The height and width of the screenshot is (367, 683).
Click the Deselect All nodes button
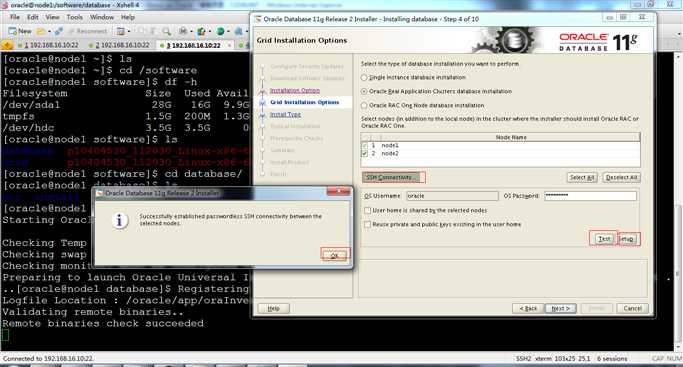pyautogui.click(x=622, y=177)
